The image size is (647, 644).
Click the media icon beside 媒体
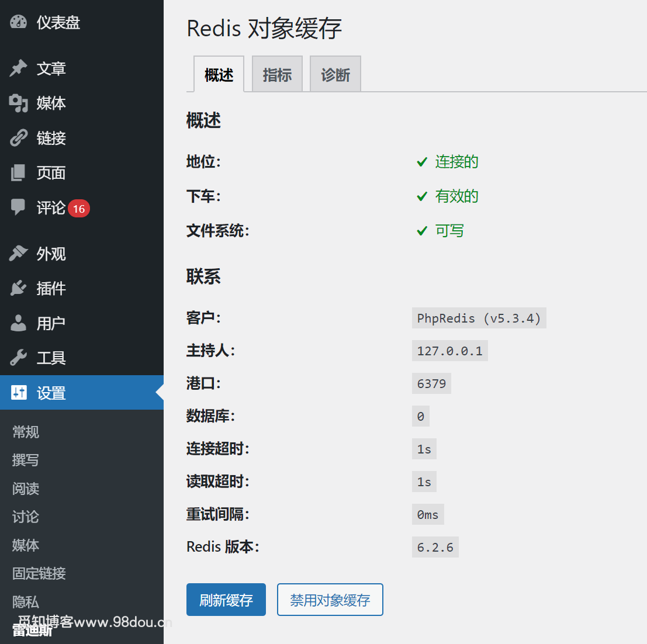18,103
